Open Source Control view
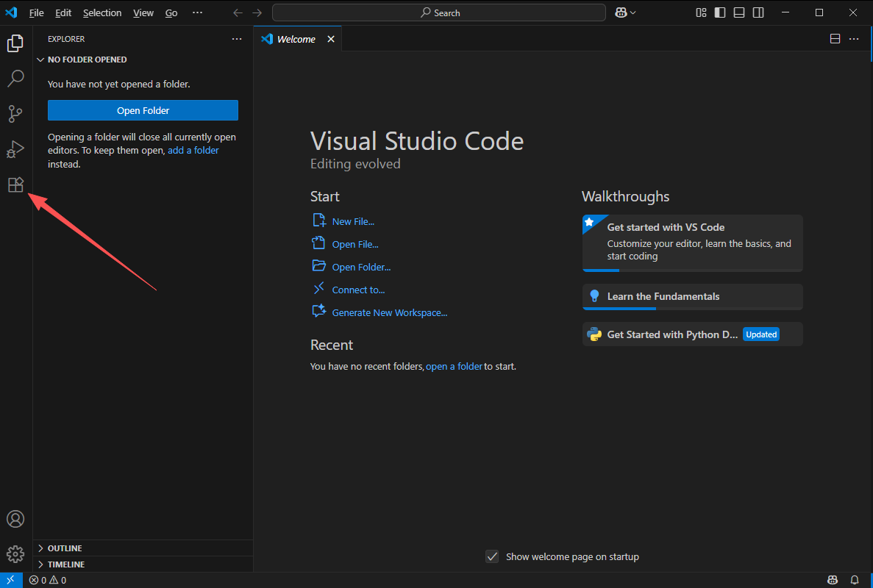The image size is (873, 588). 15,114
